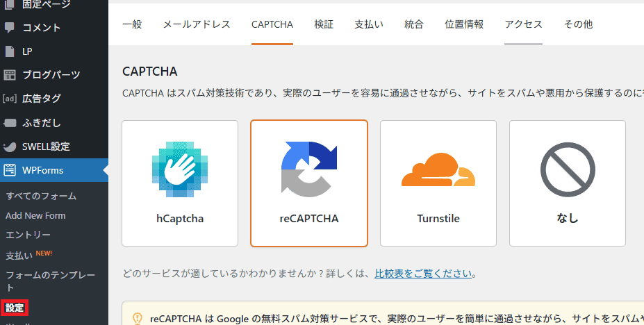Open 支払い NEW! submenu item
The height and width of the screenshot is (325, 644).
(x=28, y=255)
